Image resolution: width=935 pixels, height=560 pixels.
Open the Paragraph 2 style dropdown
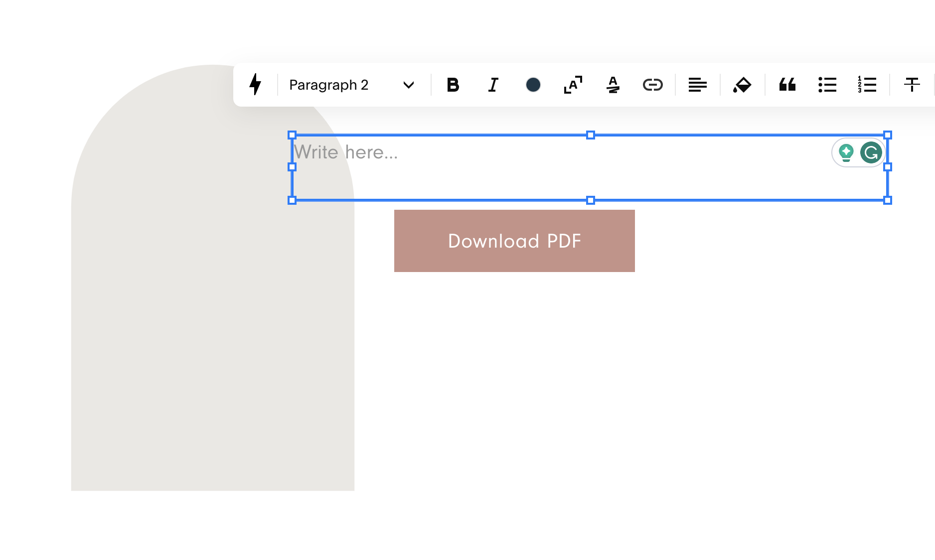click(352, 85)
